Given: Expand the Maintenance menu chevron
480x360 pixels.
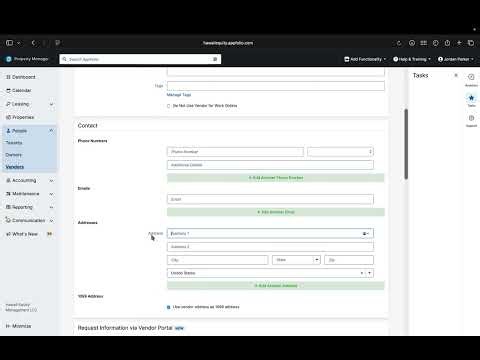Looking at the screenshot, I should point(51,194).
